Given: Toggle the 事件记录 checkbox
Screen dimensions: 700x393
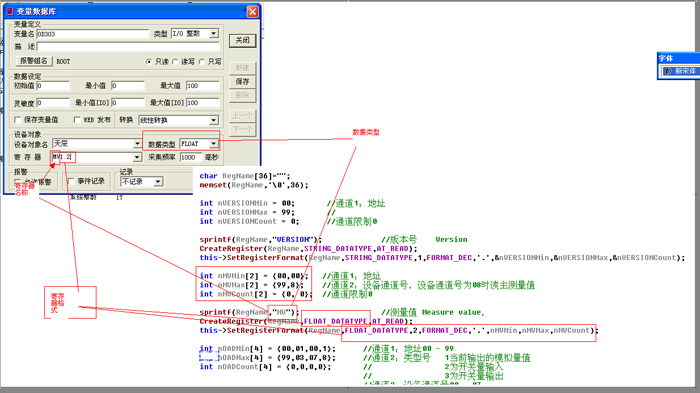Looking at the screenshot, I should pyautogui.click(x=71, y=181).
